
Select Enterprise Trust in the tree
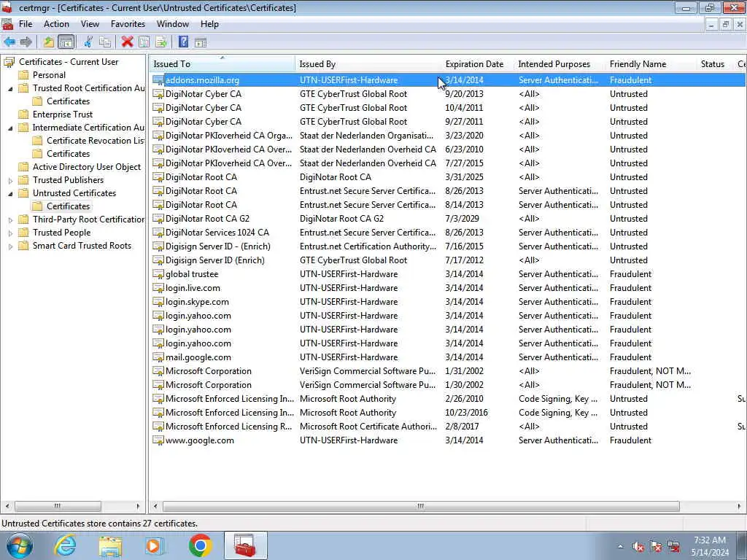click(55, 114)
